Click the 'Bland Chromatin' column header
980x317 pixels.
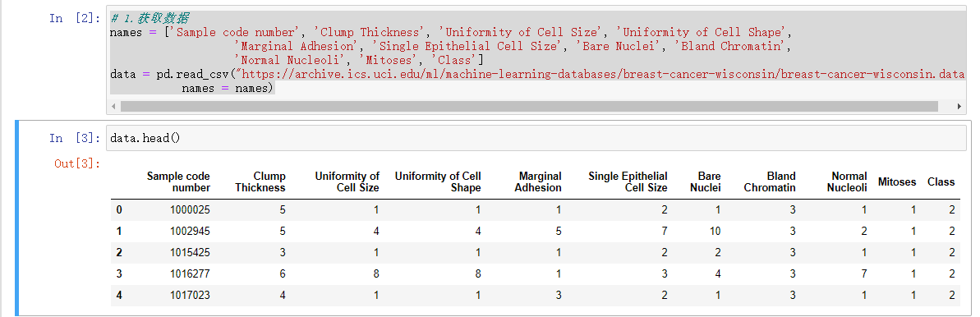(770, 182)
